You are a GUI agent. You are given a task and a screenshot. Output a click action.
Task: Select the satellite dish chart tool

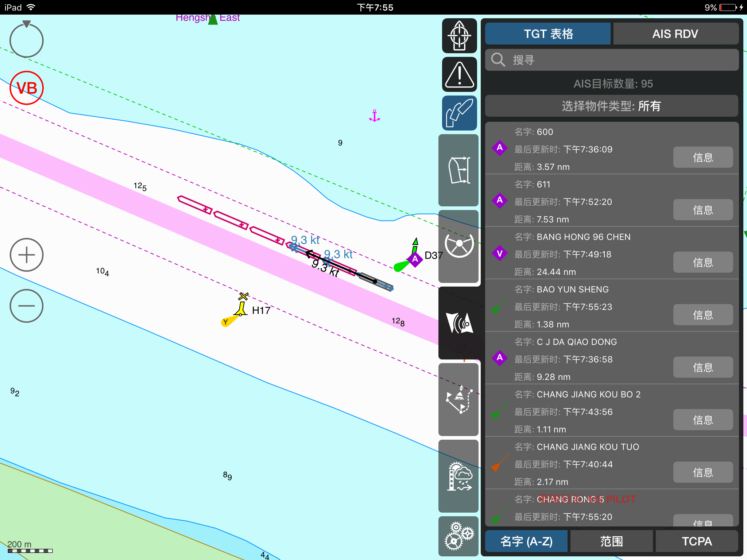pos(459,113)
